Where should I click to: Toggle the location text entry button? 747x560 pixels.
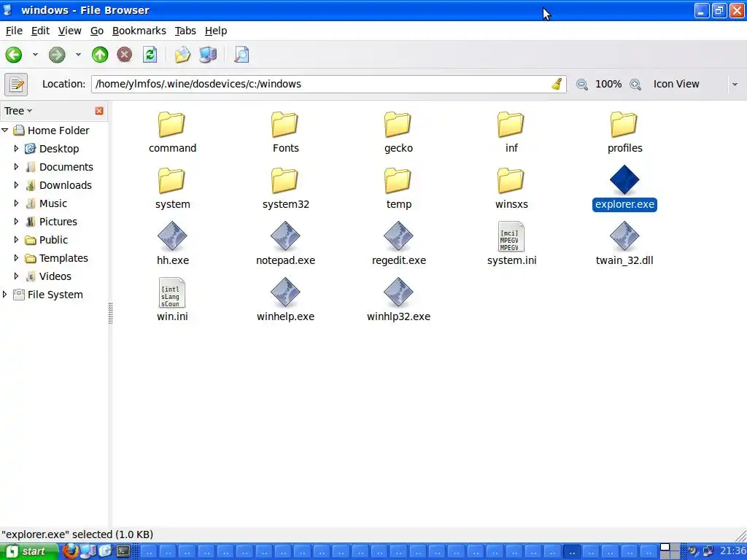[x=16, y=85]
